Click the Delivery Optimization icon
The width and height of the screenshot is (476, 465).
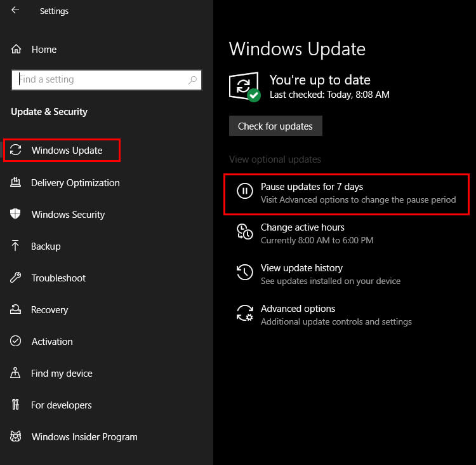15,182
